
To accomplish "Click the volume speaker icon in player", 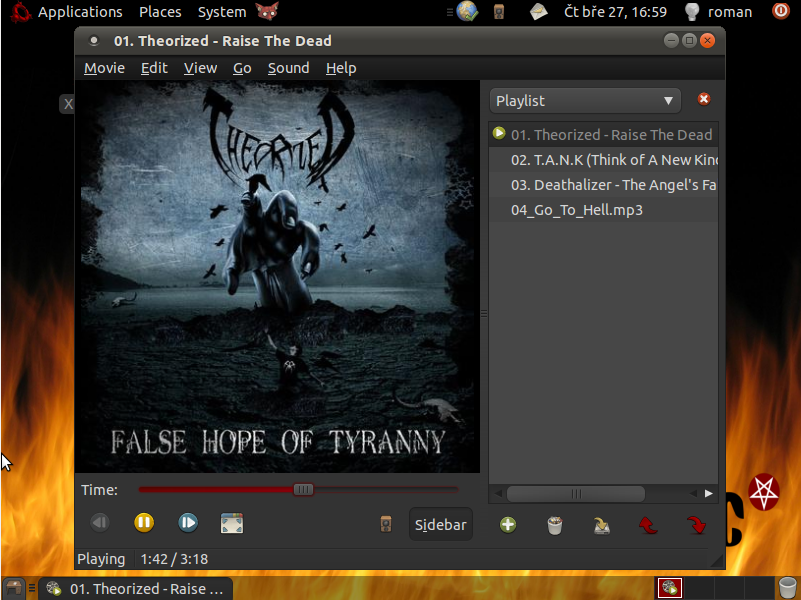I will click(386, 524).
